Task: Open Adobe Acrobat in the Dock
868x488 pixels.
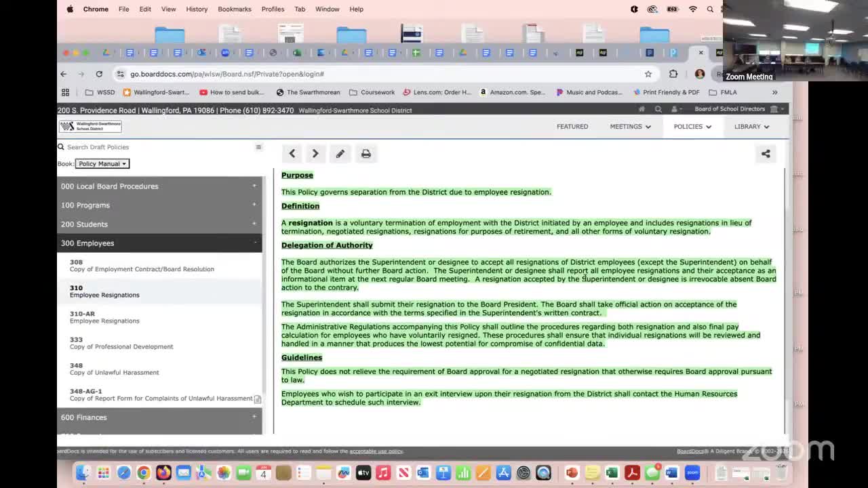Action: (633, 472)
